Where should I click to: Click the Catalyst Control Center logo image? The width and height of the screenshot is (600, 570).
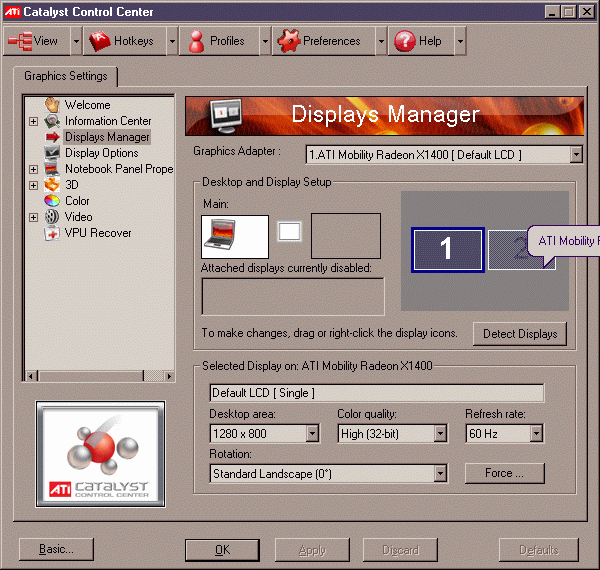(x=101, y=454)
